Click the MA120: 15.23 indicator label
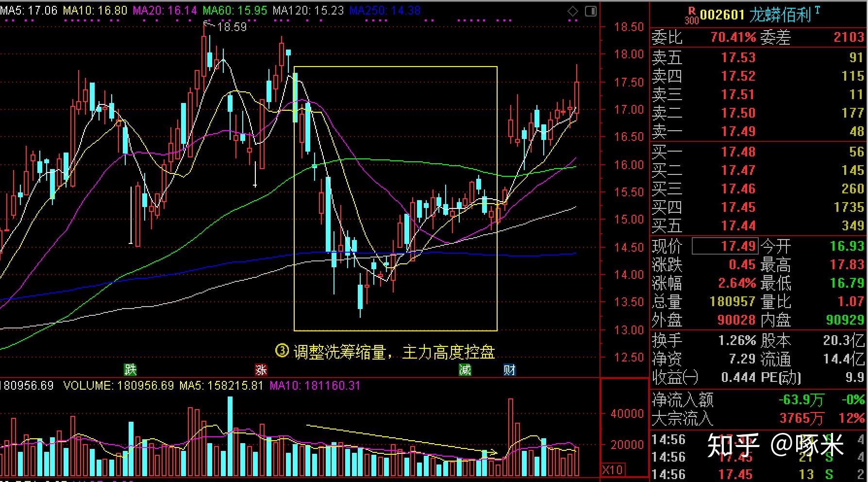Image resolution: width=868 pixels, height=482 pixels. [x=308, y=10]
